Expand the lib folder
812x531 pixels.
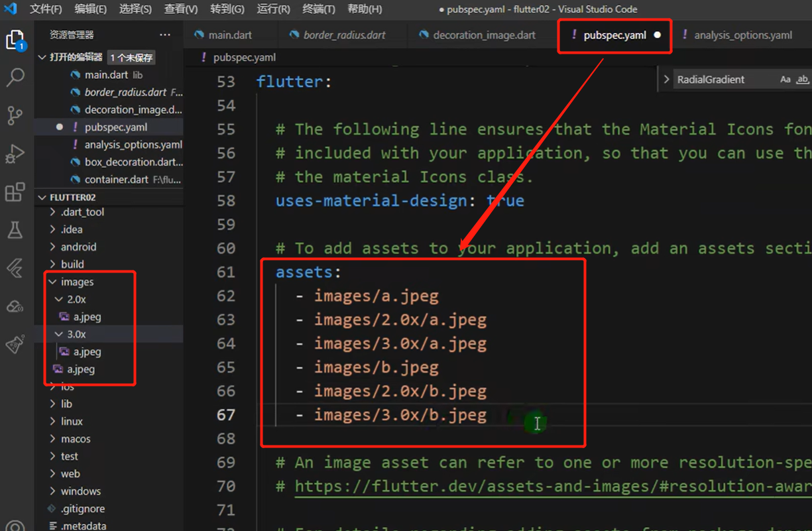(66, 404)
